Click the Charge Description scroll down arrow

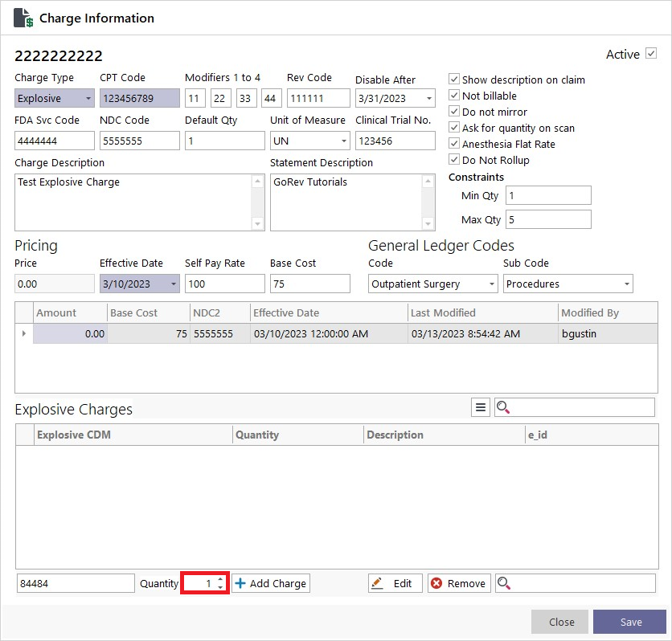pyautogui.click(x=257, y=223)
